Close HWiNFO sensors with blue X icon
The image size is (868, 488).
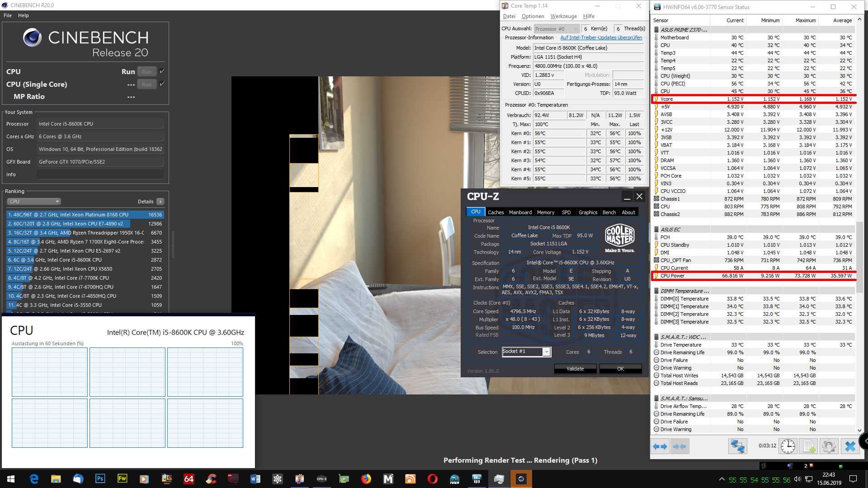pos(850,446)
